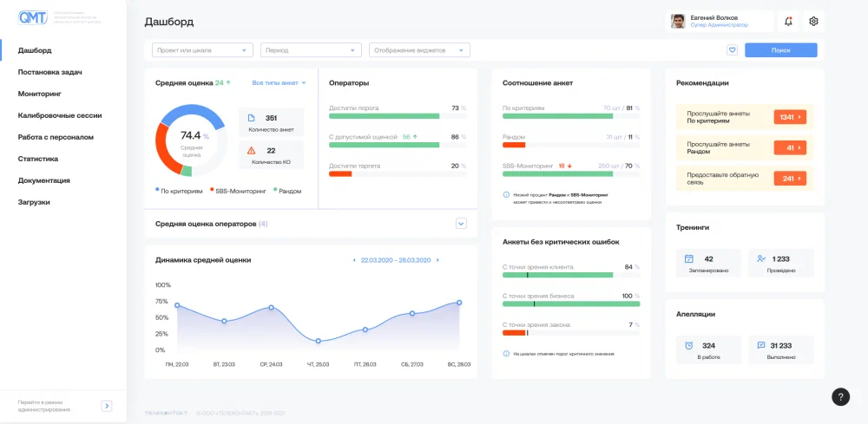The height and width of the screenshot is (424, 868).
Task: Click the heart favorites icon near search
Action: [732, 50]
